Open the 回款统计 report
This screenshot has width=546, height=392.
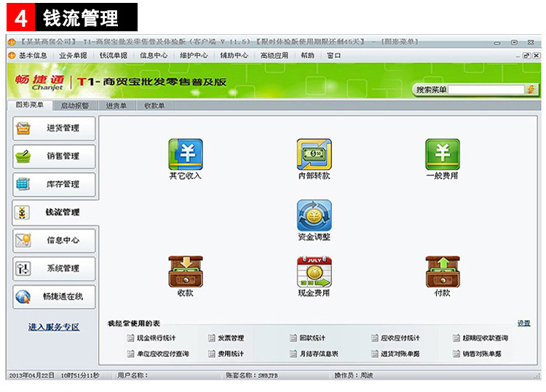tap(307, 337)
